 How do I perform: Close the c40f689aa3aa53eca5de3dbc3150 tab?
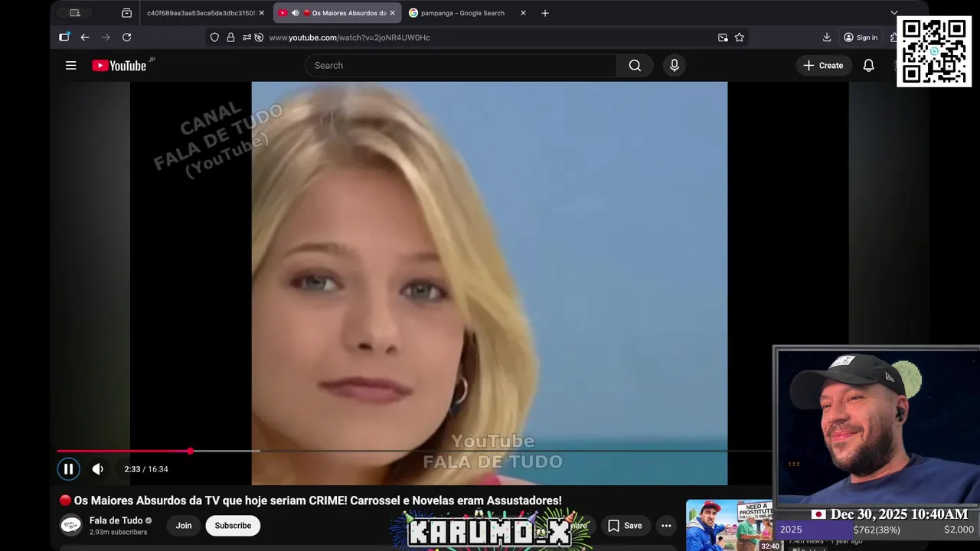[x=261, y=13]
